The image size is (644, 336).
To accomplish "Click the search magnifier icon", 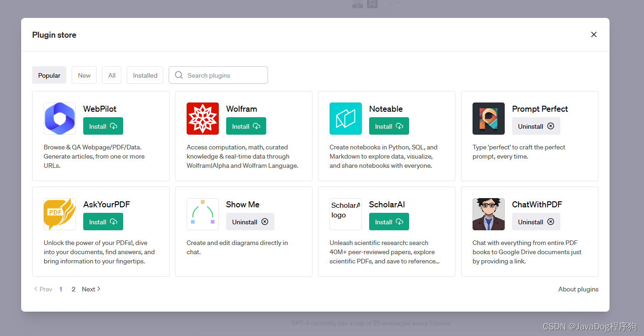I will (179, 75).
